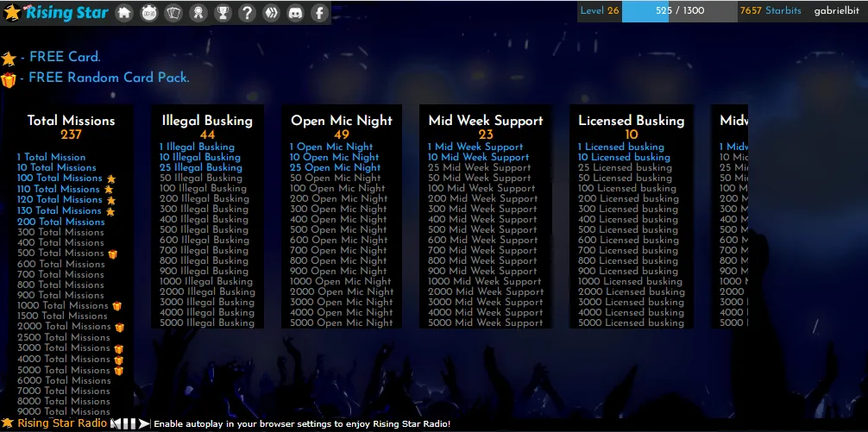Select the Licensed Busking heading
868x432 pixels.
click(x=631, y=121)
